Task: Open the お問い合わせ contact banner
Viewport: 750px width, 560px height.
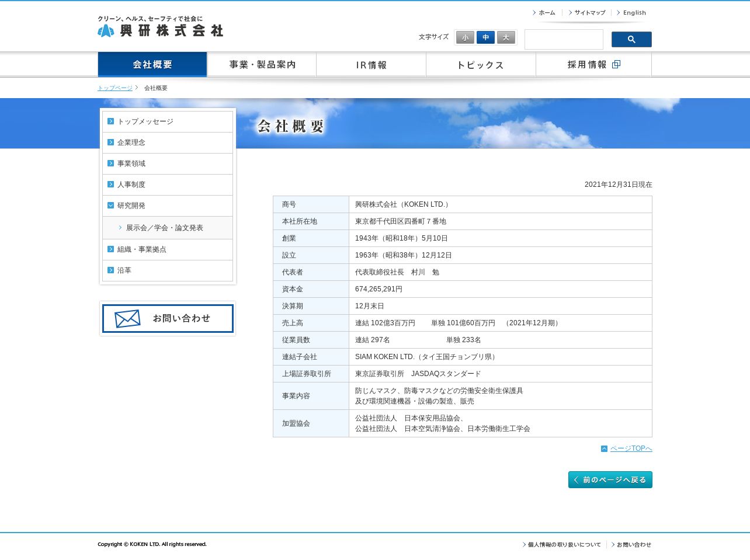Action: [x=168, y=318]
